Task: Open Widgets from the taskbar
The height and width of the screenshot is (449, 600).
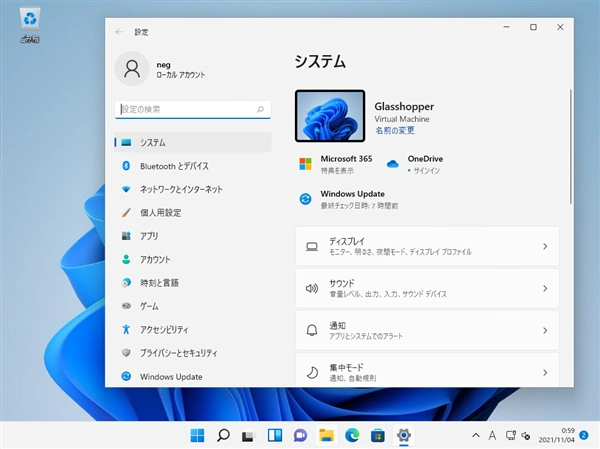Action: [x=275, y=436]
